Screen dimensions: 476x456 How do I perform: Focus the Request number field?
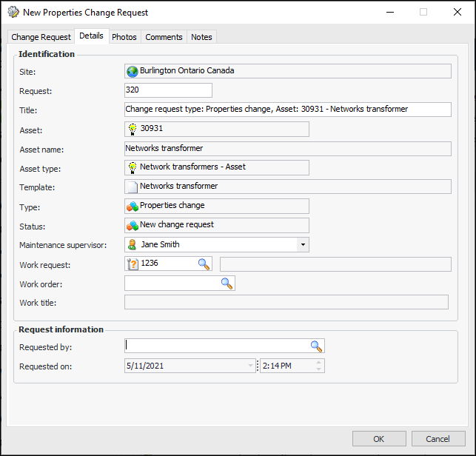[x=168, y=90]
